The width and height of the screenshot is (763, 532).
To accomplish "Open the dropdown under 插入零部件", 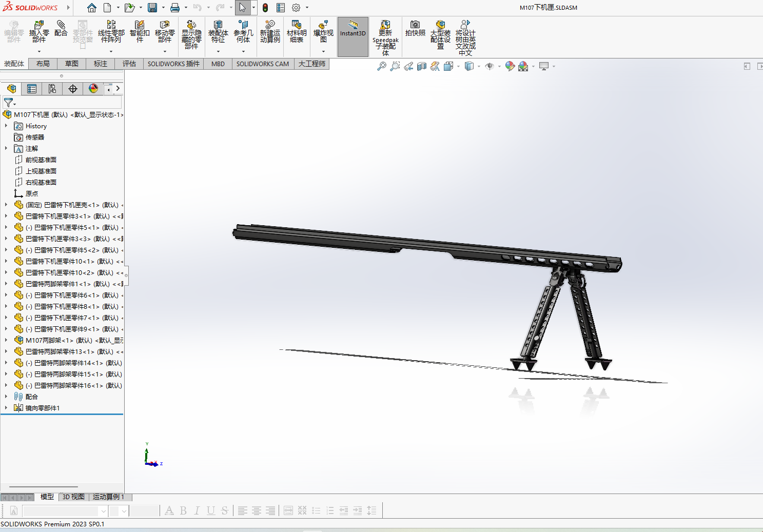I will click(x=39, y=51).
